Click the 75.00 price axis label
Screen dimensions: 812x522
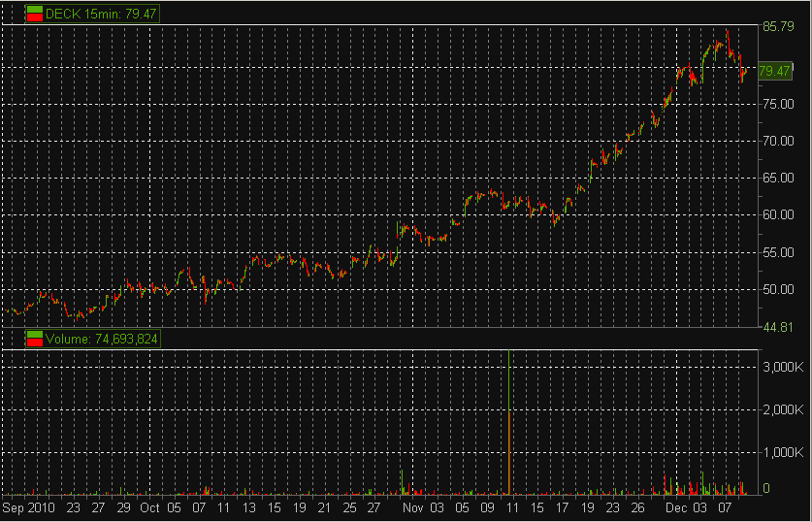coord(778,104)
